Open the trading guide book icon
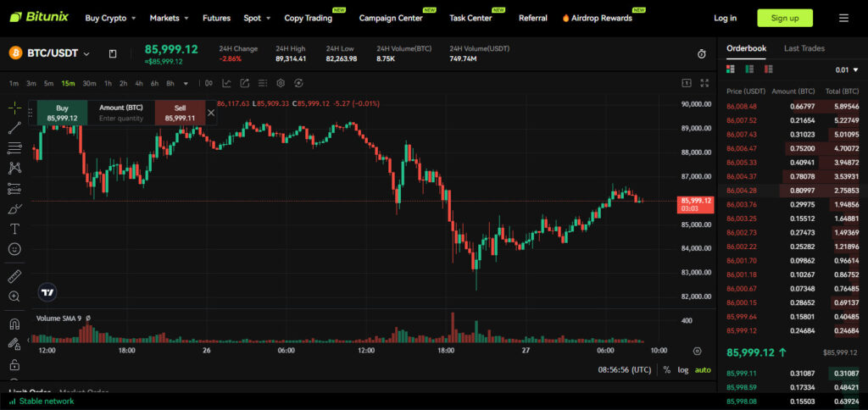Image resolution: width=868 pixels, height=410 pixels. pos(113,53)
